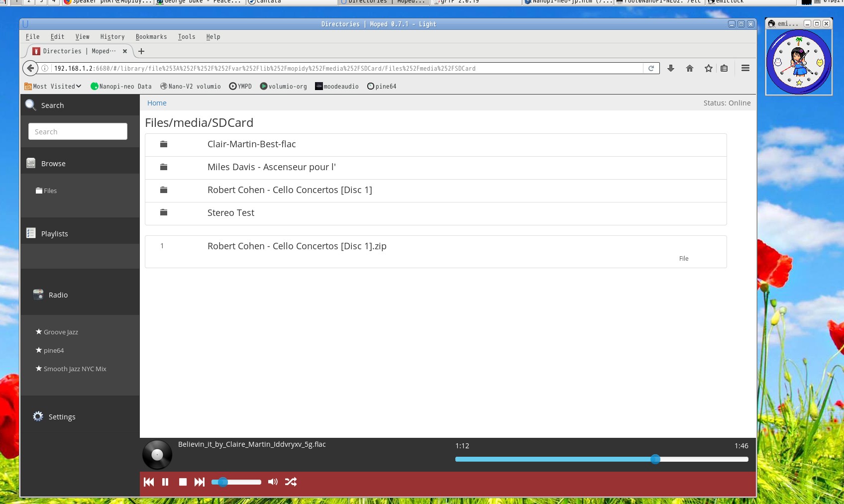The width and height of the screenshot is (844, 504).
Task: Click the sidebar Search input field
Action: coord(78,131)
